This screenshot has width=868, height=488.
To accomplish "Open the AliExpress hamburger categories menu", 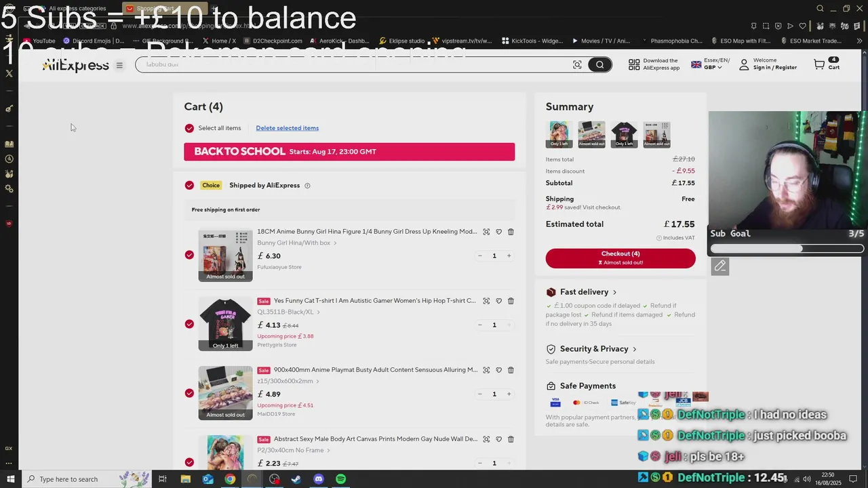I will tap(119, 65).
